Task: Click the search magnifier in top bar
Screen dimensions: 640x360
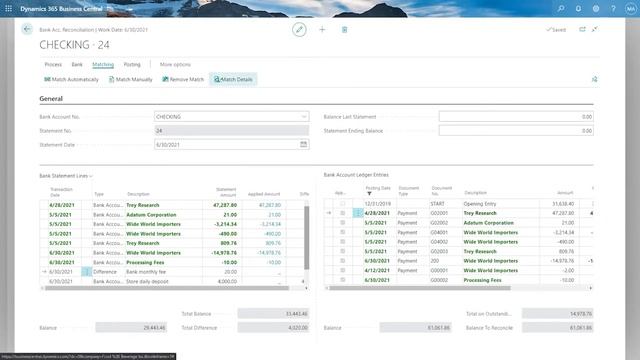Action: 561,9
